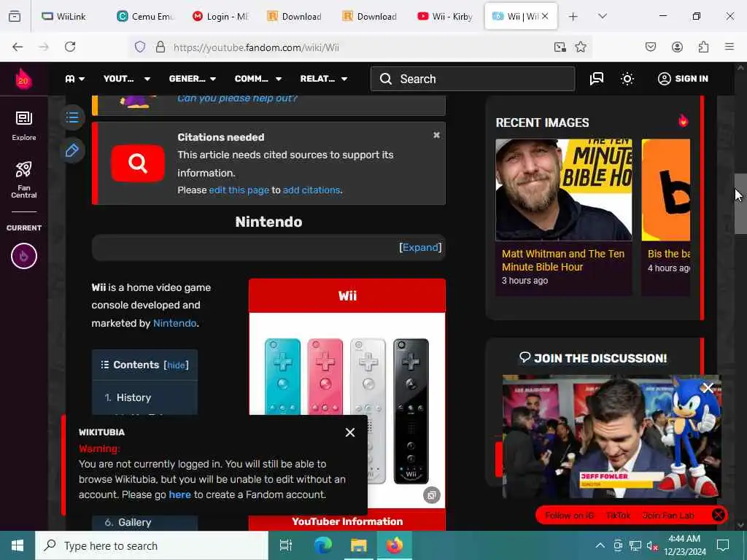Viewport: 747px width, 560px height.
Task: Open the discussions icon in header
Action: click(x=597, y=79)
